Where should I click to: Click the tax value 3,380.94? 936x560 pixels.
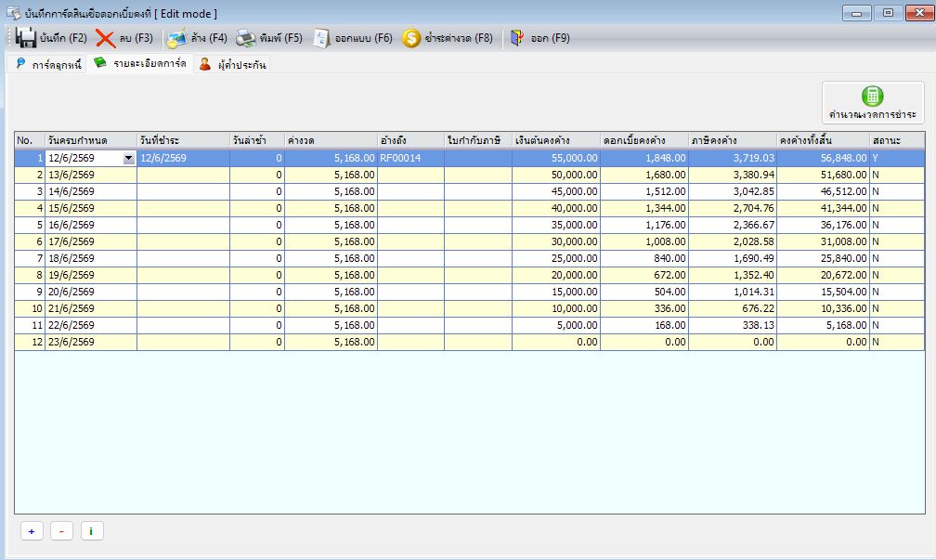coord(733,175)
